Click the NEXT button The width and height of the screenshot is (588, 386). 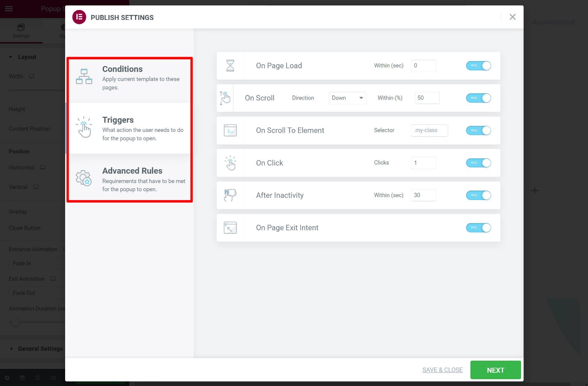496,370
